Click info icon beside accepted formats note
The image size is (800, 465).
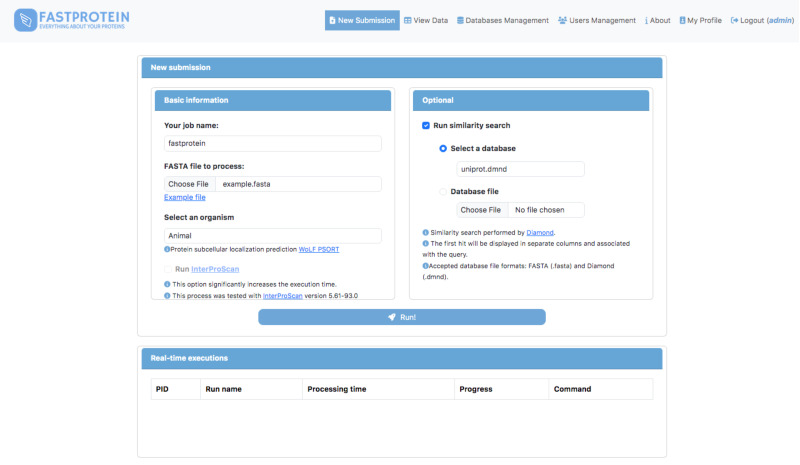pos(426,266)
